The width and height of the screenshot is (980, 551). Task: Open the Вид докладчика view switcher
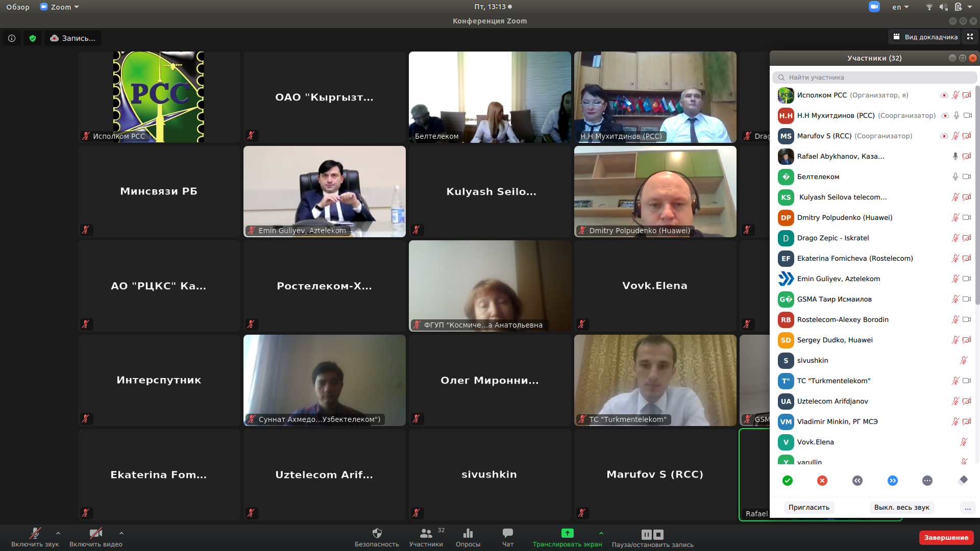925,37
